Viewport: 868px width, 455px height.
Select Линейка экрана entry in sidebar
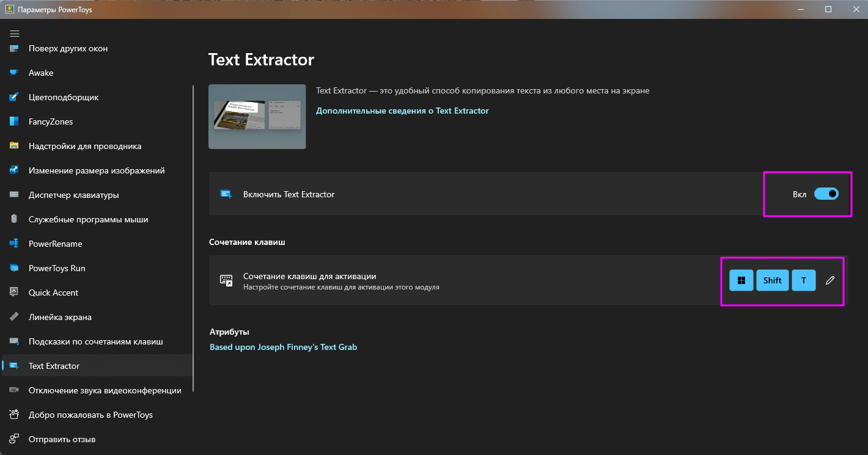point(97,317)
